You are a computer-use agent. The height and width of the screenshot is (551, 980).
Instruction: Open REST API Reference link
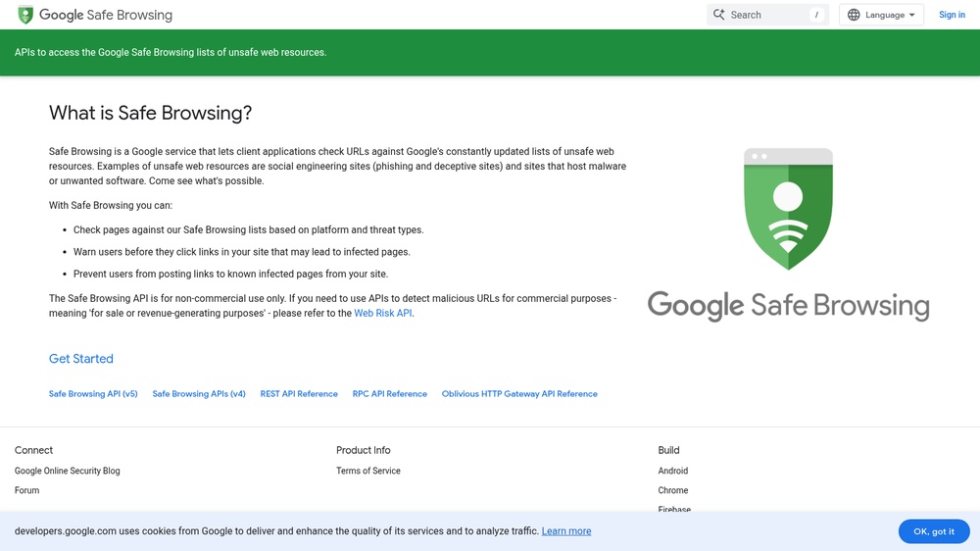pos(299,394)
